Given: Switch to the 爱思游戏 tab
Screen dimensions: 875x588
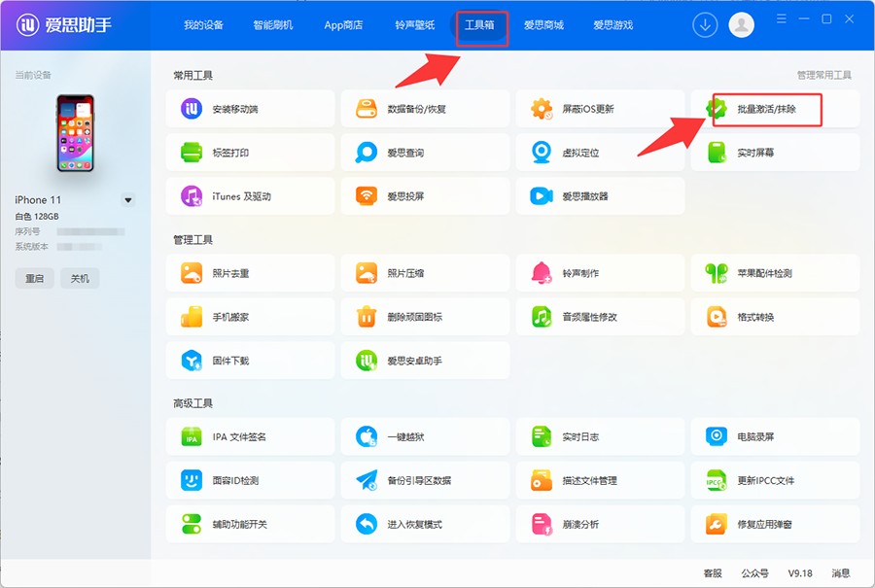Looking at the screenshot, I should click(x=612, y=25).
